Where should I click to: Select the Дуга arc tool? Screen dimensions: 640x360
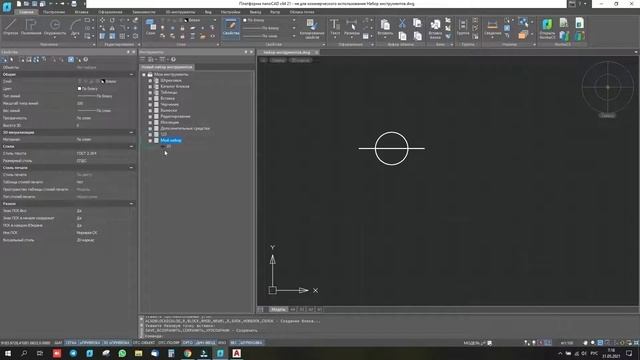pos(75,27)
